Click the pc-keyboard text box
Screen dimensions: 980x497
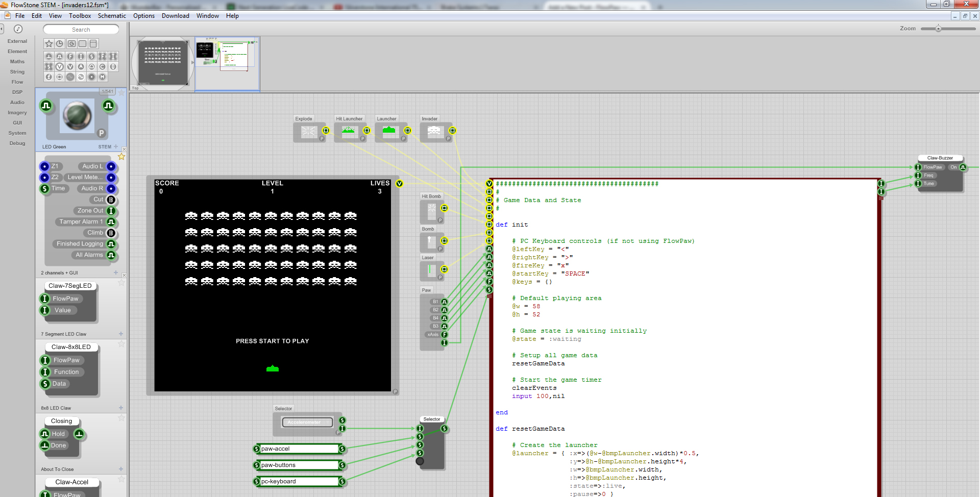[299, 482]
